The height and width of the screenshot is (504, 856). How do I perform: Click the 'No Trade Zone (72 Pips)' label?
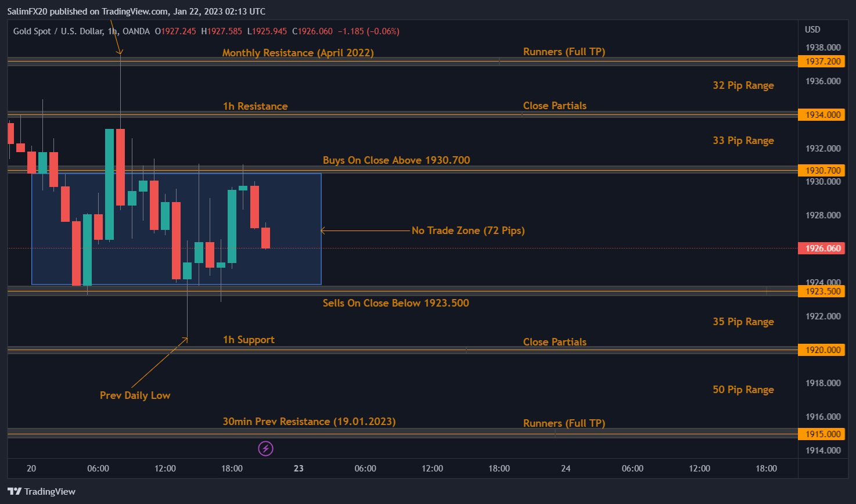coord(468,231)
